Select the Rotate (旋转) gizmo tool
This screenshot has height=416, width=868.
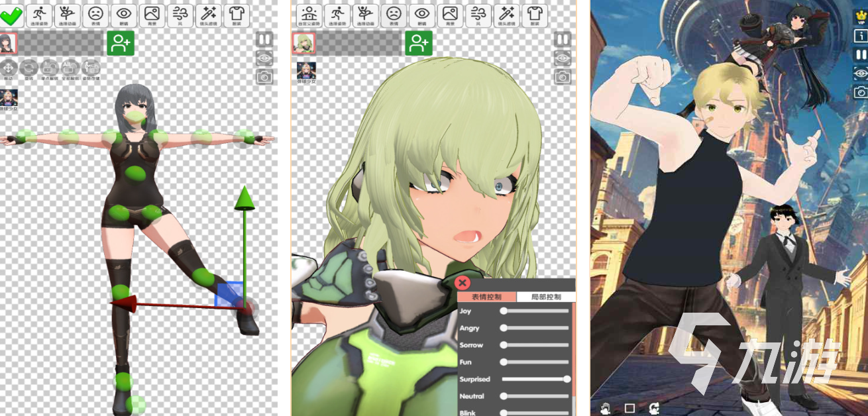28,68
